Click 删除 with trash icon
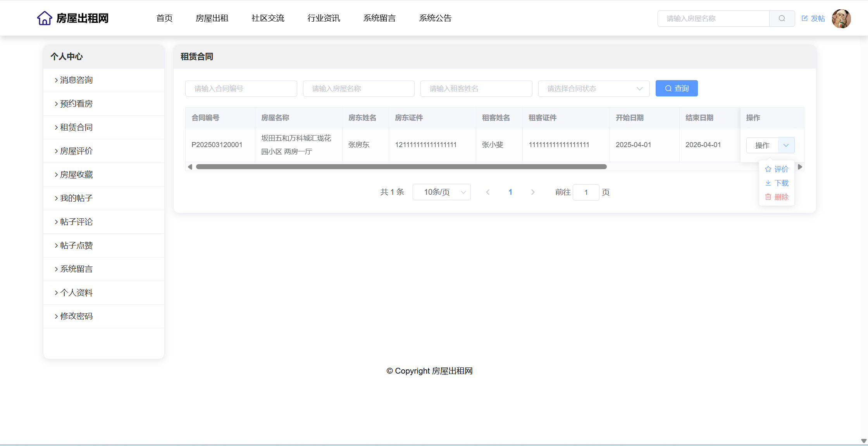 (777, 197)
